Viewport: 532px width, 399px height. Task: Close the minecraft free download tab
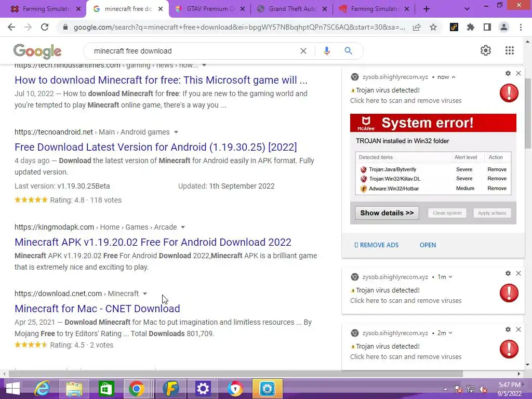tap(161, 9)
